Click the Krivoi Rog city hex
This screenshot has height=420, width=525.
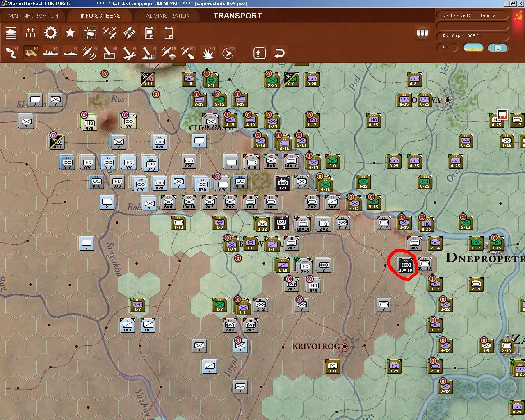point(345,346)
